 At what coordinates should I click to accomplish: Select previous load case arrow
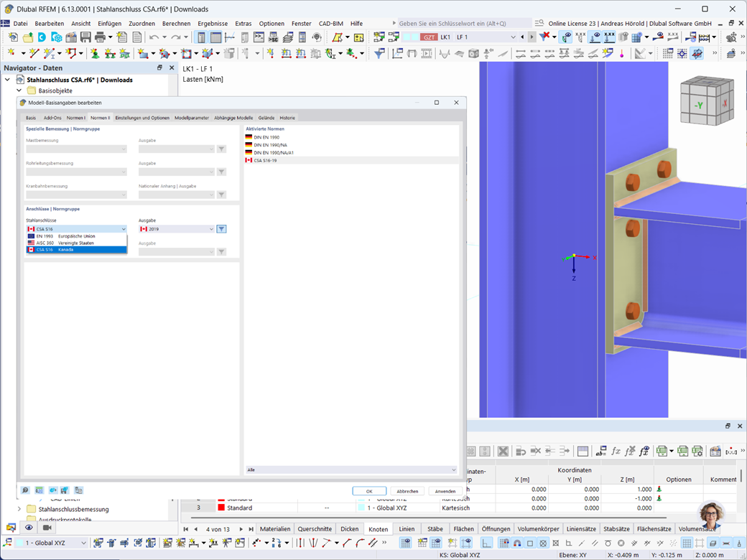523,37
